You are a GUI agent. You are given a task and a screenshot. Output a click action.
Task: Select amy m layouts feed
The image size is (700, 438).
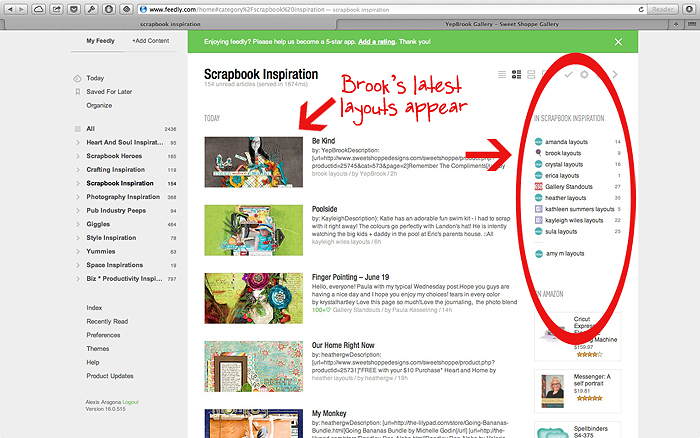click(565, 254)
